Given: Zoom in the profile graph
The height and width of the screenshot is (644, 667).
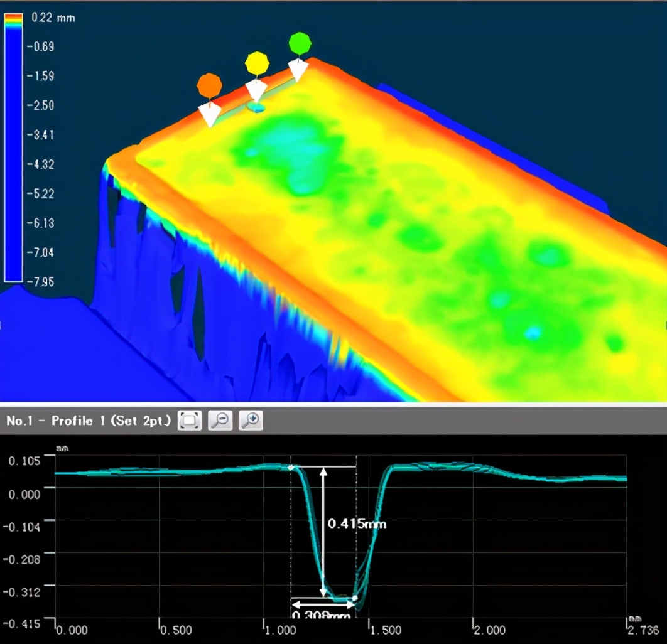Looking at the screenshot, I should pos(251,421).
